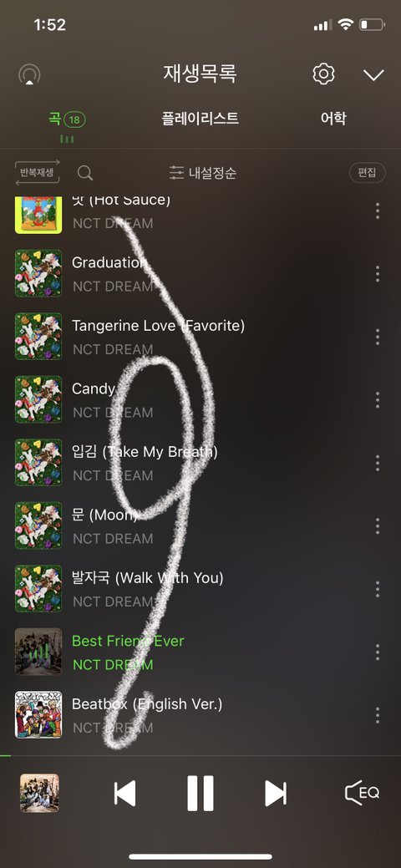Open the EQ equalizer icon
Image resolution: width=401 pixels, height=868 pixels.
363,793
